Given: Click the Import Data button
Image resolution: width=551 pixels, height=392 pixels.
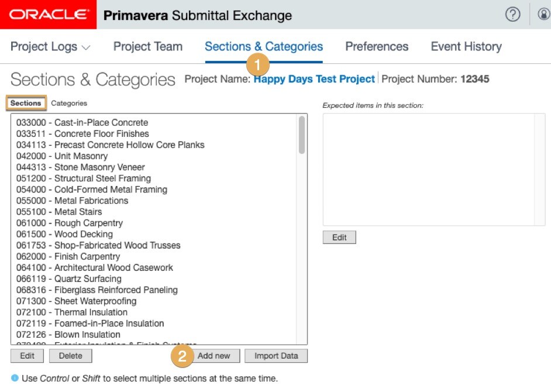Looking at the screenshot, I should [276, 356].
